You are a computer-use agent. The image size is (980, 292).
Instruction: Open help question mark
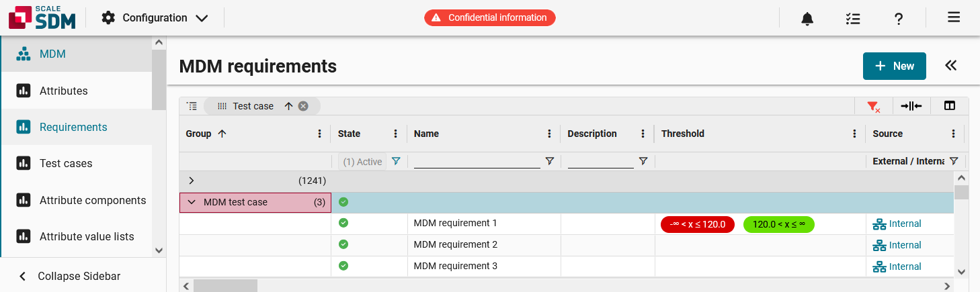899,19
